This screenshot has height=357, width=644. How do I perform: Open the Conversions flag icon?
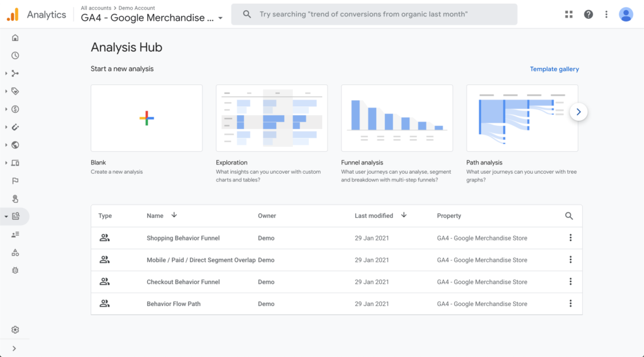[x=15, y=181]
